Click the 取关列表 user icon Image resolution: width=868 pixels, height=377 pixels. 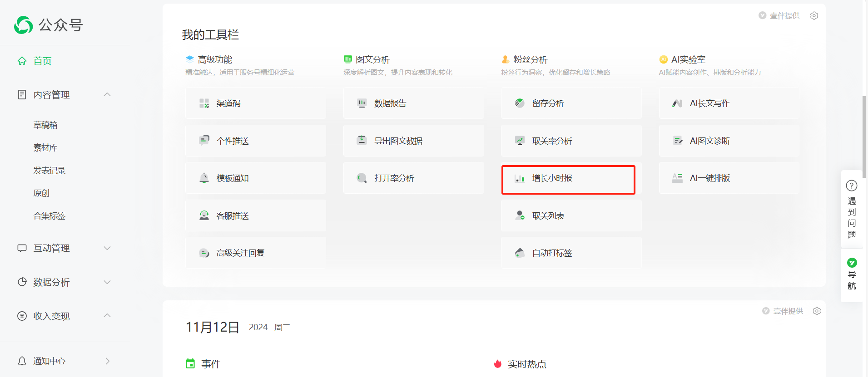click(520, 215)
